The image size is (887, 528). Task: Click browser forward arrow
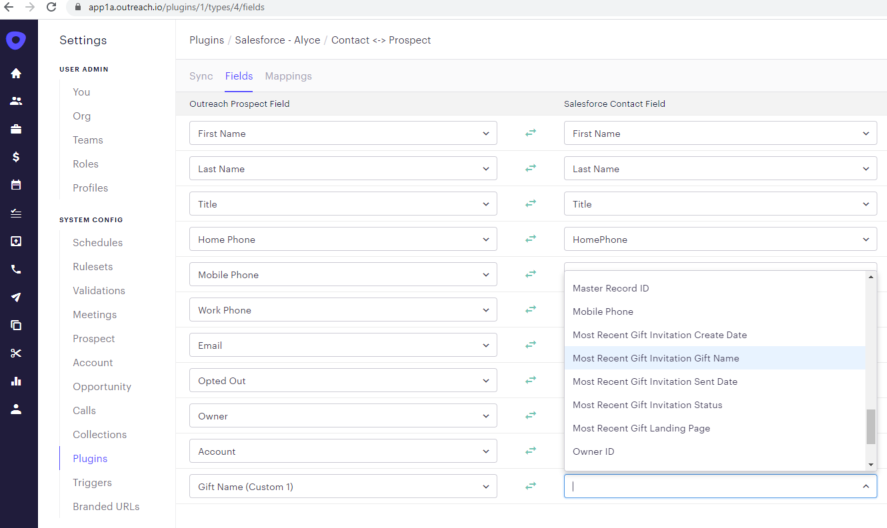[29, 7]
